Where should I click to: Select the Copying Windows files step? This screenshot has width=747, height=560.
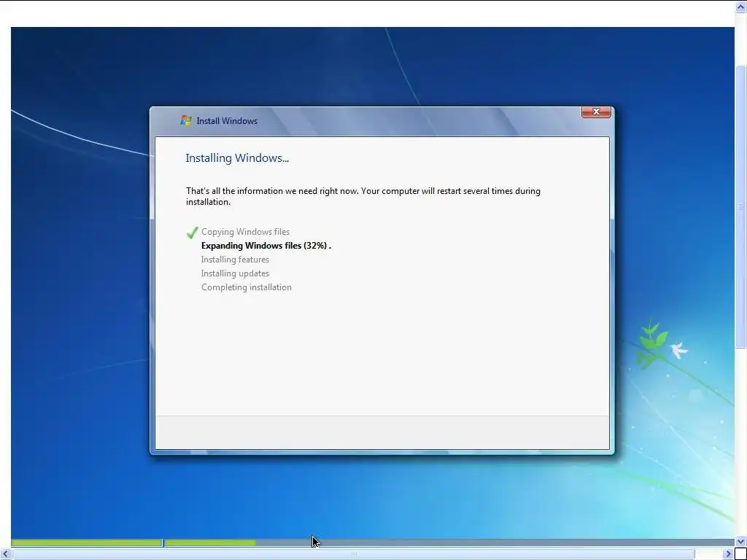pyautogui.click(x=245, y=232)
